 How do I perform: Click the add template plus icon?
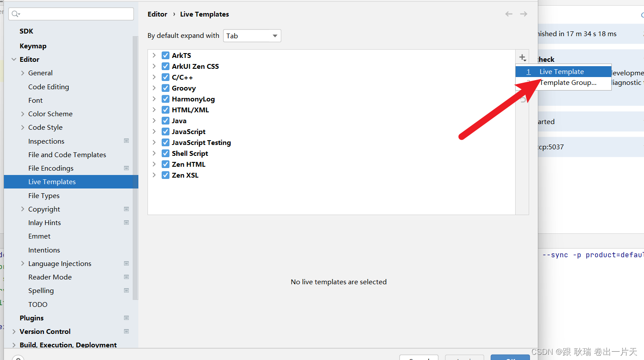pyautogui.click(x=523, y=57)
